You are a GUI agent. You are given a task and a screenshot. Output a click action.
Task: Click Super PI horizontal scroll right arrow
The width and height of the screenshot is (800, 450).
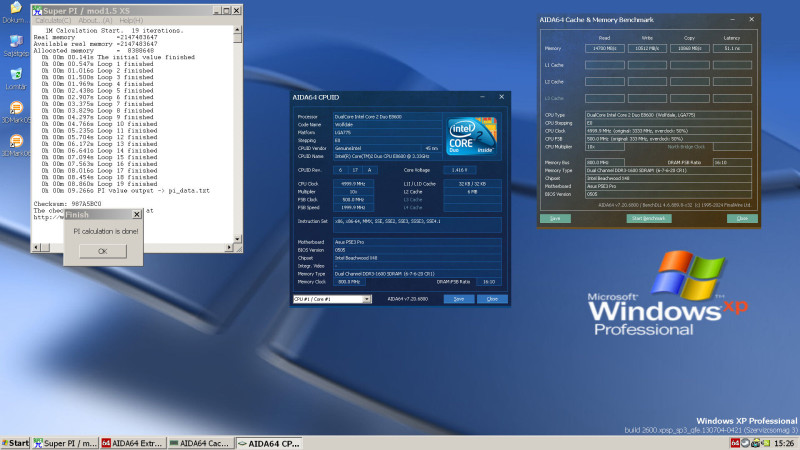click(229, 247)
